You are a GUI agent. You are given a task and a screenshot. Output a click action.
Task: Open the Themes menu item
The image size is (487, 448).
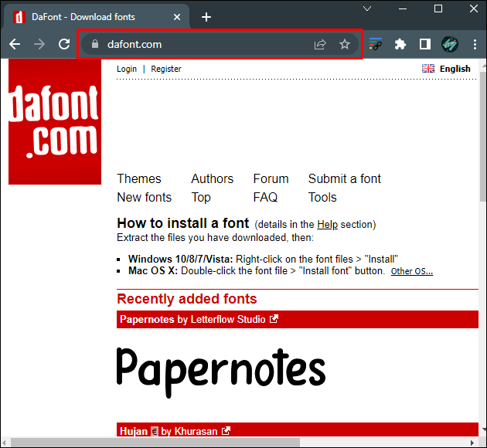[139, 178]
